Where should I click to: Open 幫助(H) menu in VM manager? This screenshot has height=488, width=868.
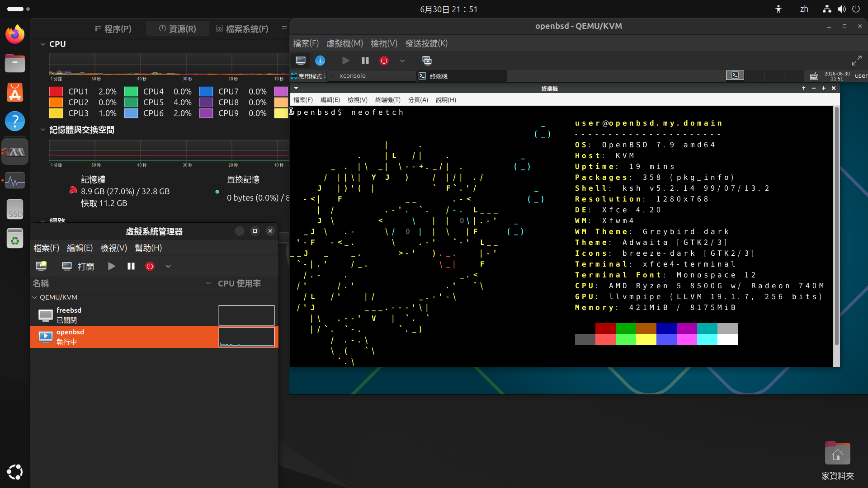coord(148,248)
